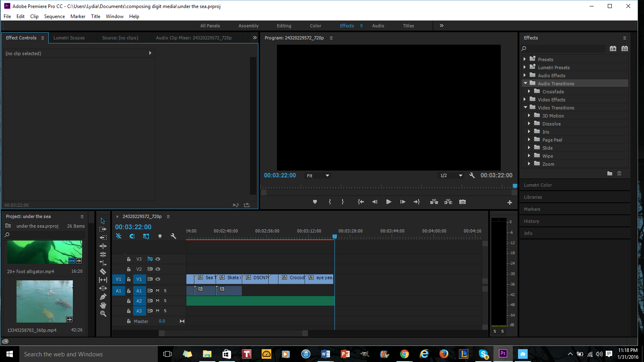The height and width of the screenshot is (362, 644).
Task: Click the timeline playhead marker
Action: [334, 237]
